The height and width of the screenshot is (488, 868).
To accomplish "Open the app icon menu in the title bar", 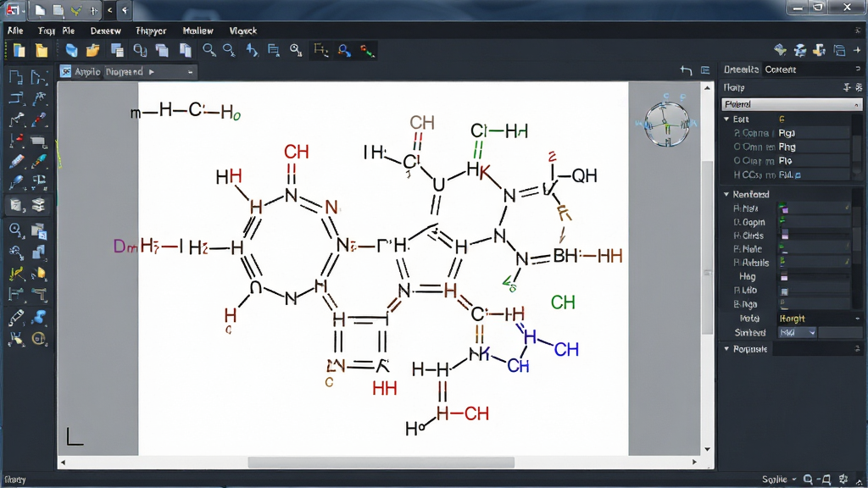I will coord(13,10).
